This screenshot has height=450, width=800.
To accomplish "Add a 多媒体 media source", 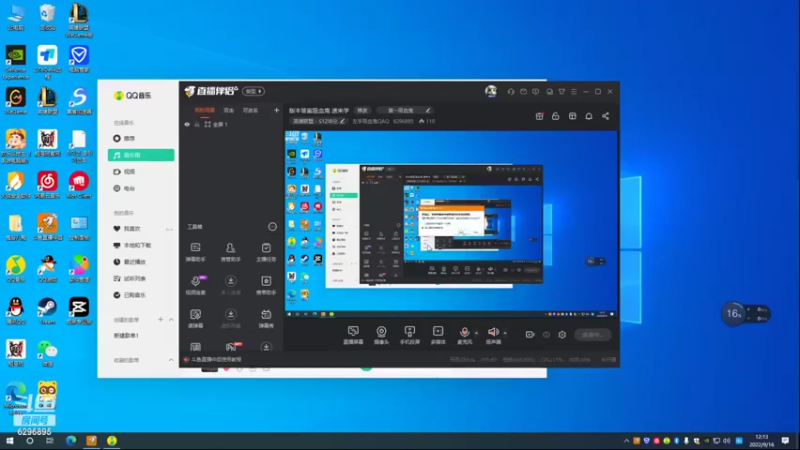I will 438,335.
